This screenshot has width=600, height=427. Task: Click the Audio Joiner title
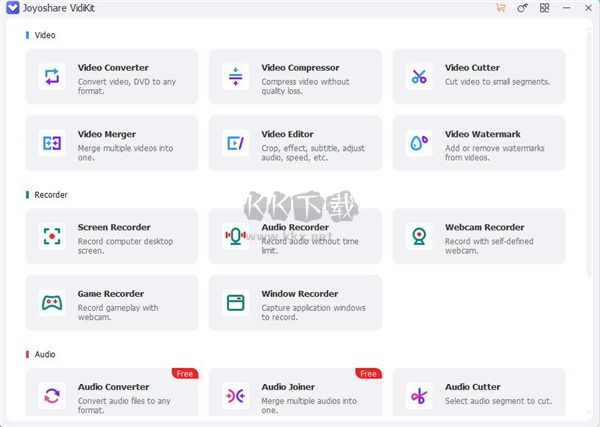pos(288,387)
